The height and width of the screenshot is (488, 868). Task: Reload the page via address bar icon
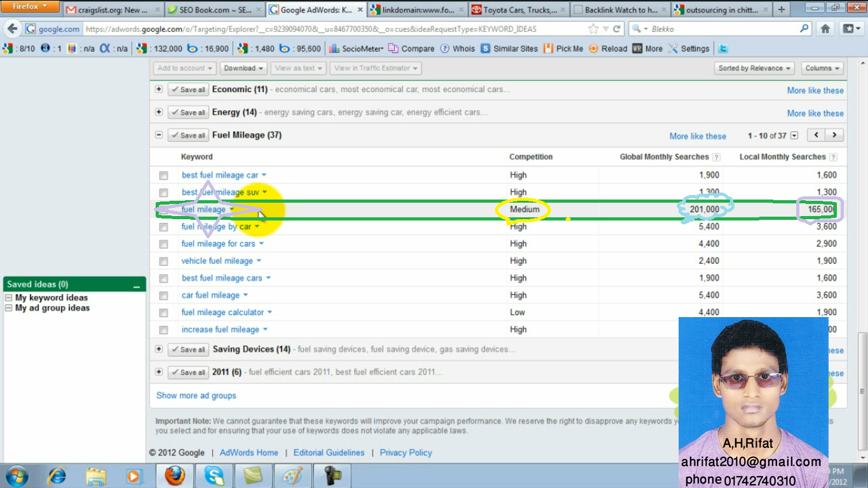coord(616,29)
